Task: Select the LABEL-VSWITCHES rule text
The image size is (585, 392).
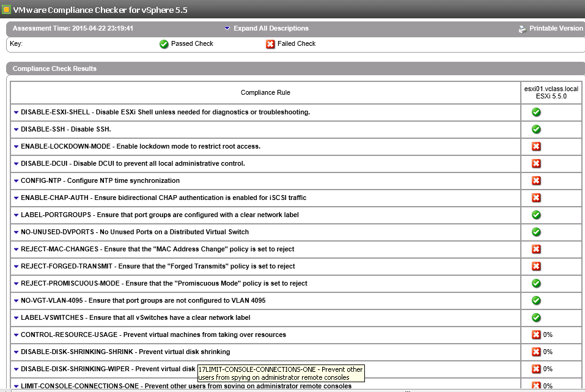Action: (x=136, y=318)
